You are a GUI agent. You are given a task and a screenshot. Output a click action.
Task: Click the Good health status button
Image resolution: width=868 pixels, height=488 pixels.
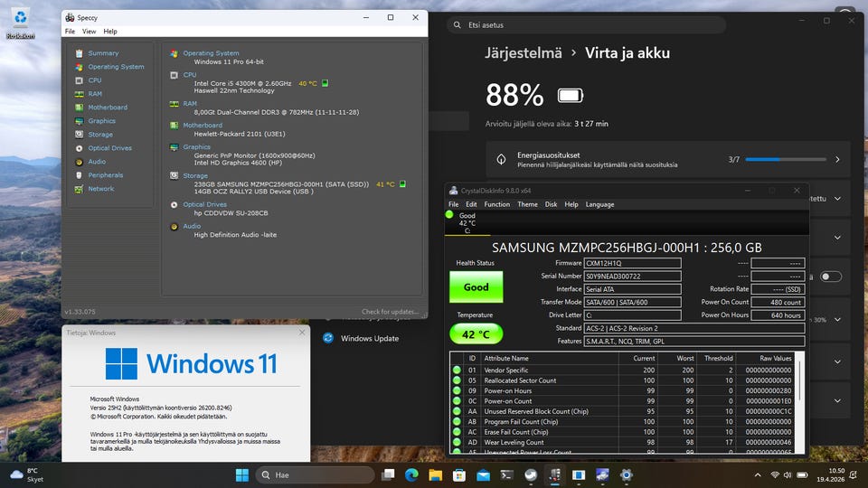pyautogui.click(x=476, y=287)
